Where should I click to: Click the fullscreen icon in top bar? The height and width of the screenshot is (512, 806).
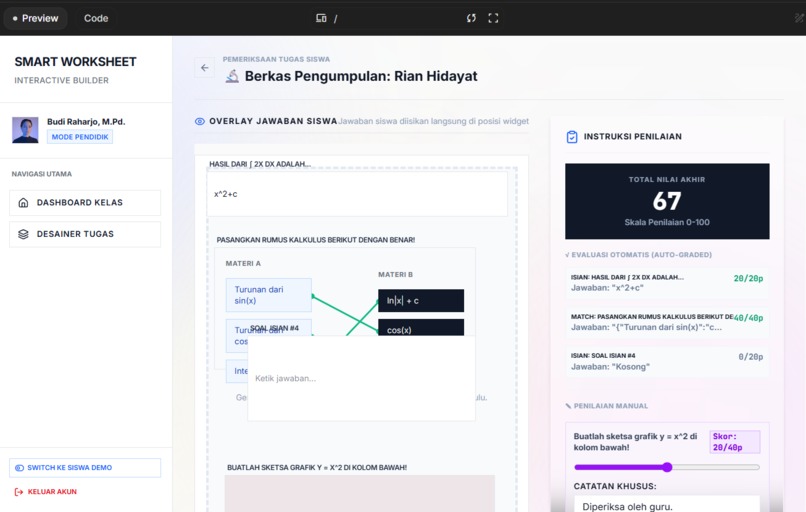(493, 19)
